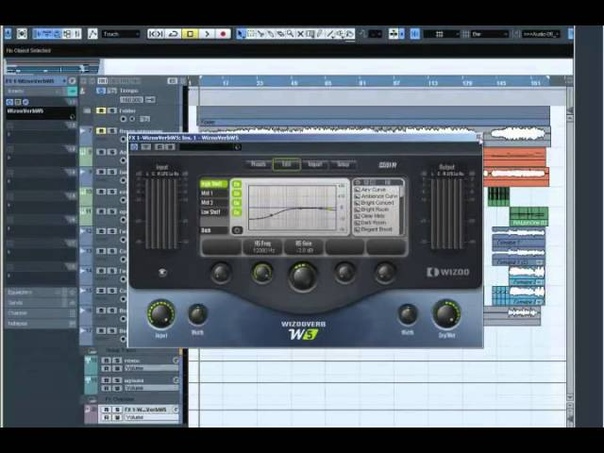Expand the Equalizers section in Inspector
This screenshot has width=604, height=453.
coord(41,292)
